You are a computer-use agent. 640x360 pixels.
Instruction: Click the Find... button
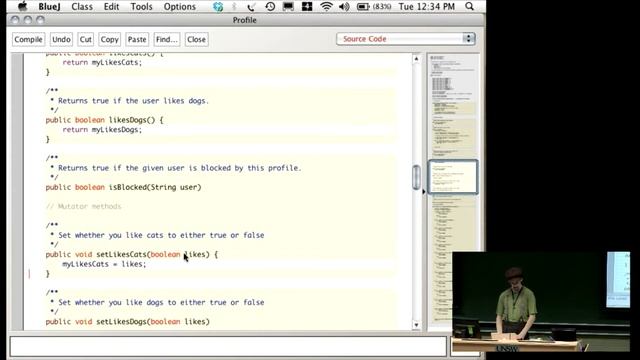[167, 40]
